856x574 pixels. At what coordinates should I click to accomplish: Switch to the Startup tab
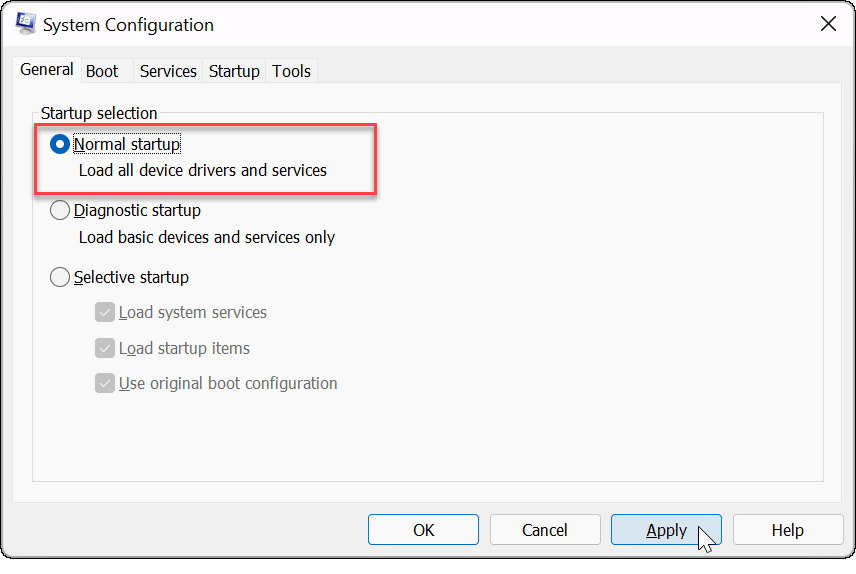[x=234, y=71]
